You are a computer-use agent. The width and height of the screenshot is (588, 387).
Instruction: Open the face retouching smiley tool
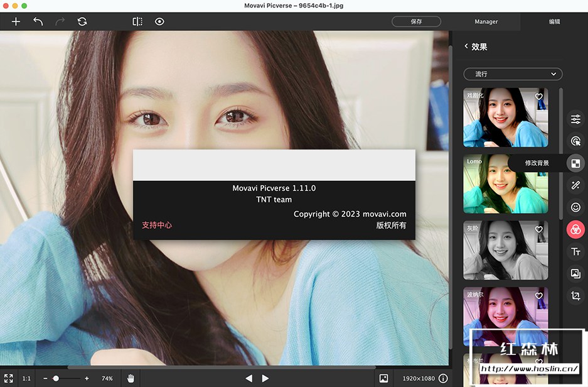coord(575,207)
